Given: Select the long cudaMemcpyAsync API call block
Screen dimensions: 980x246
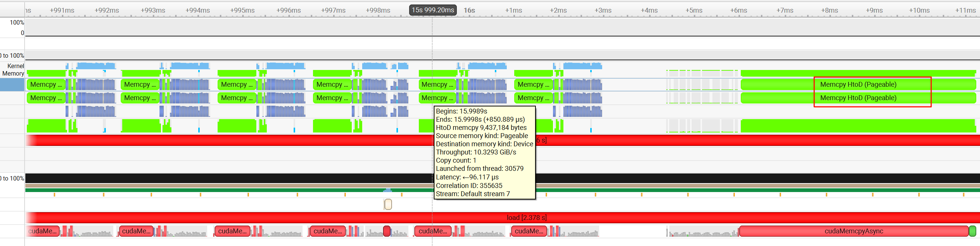Looking at the screenshot, I should click(853, 231).
